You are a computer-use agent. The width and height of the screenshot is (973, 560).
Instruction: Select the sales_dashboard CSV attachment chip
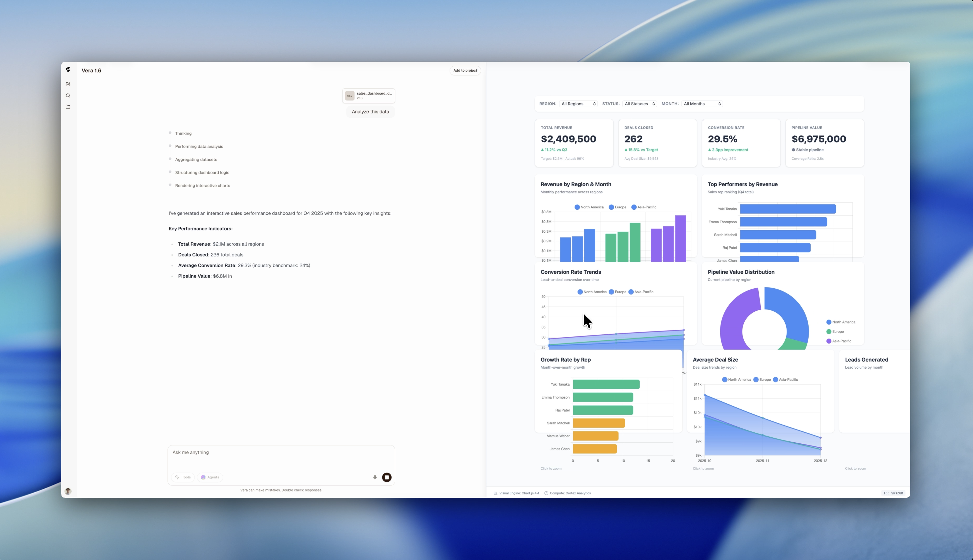click(x=368, y=95)
